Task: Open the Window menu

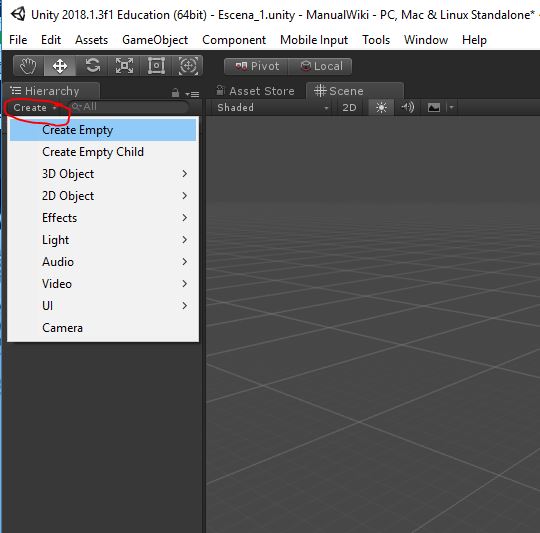Action: (426, 40)
